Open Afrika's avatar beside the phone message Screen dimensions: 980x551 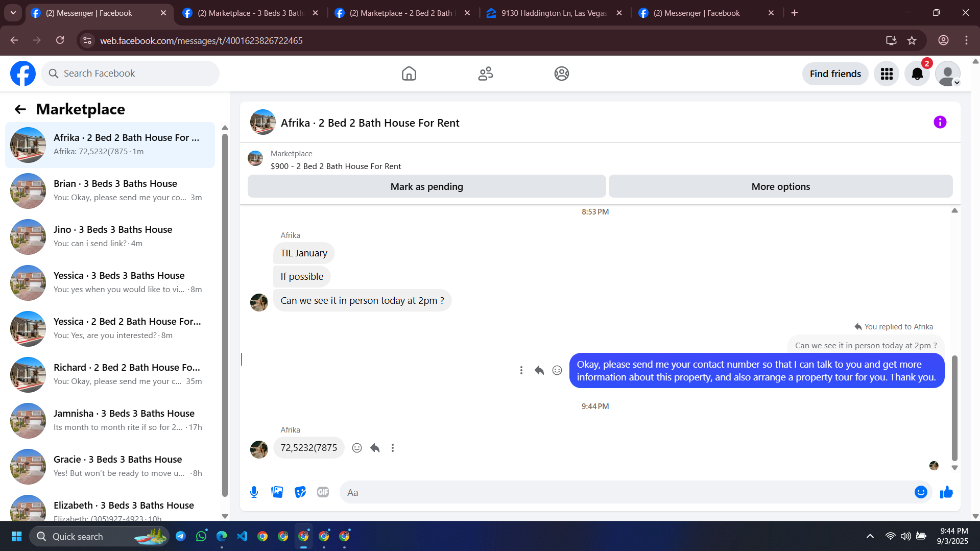click(259, 449)
